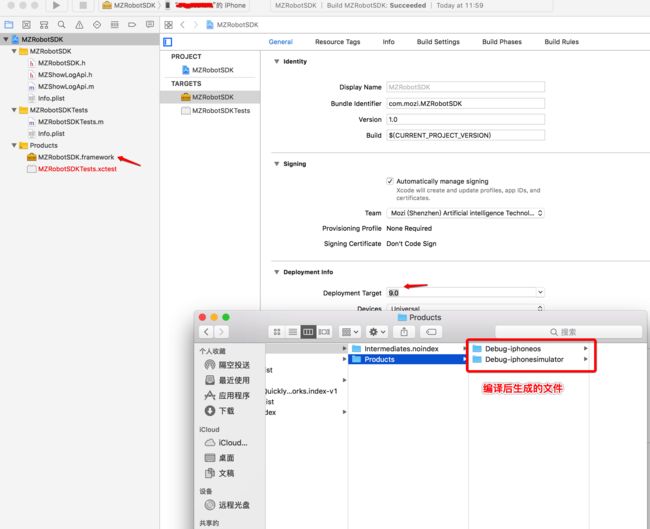Collapse the Identity section
Viewport: 650px width, 529px height.
(276, 61)
